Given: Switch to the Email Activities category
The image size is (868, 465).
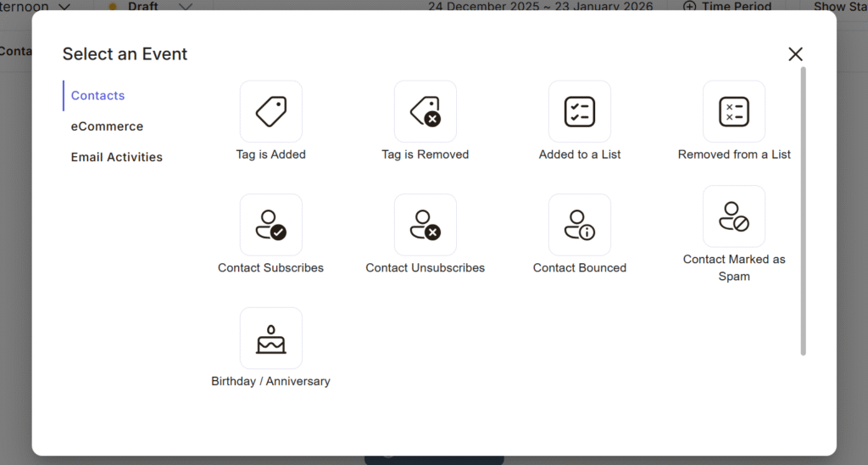Looking at the screenshot, I should click(x=117, y=157).
